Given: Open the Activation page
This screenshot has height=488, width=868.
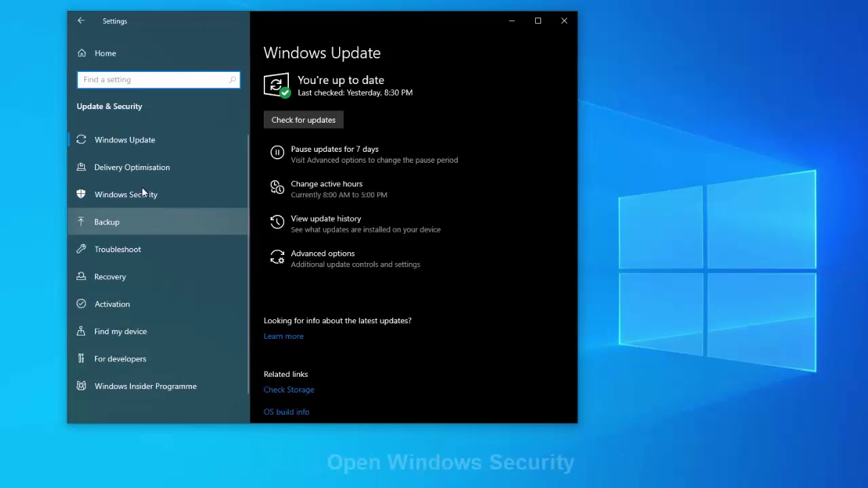Looking at the screenshot, I should pos(158,304).
